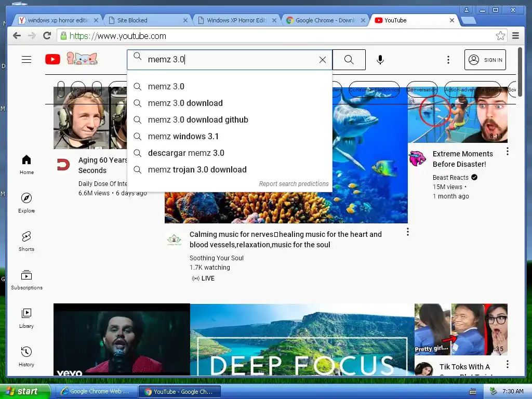Screen dimensions: 532x399
Task: Select suggestion "memz 3.0 download github"
Action: (230, 120)
